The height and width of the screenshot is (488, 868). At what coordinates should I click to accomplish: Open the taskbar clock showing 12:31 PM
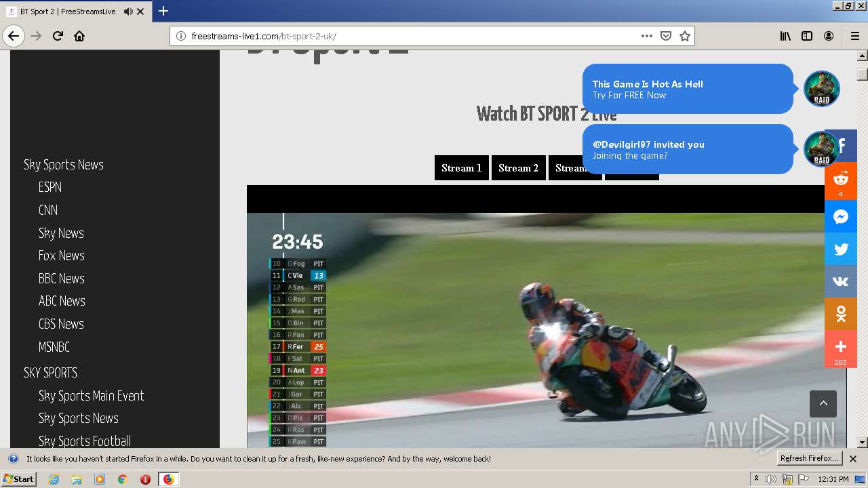833,479
